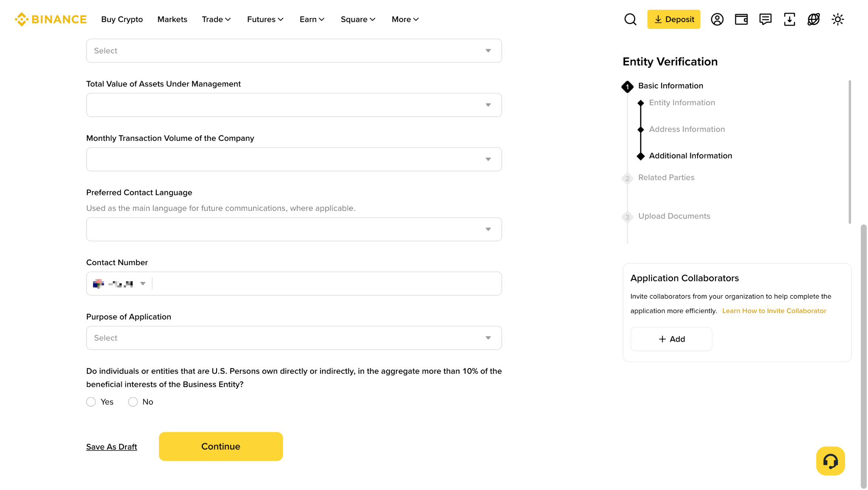
Task: Click the Continue button
Action: tap(221, 446)
